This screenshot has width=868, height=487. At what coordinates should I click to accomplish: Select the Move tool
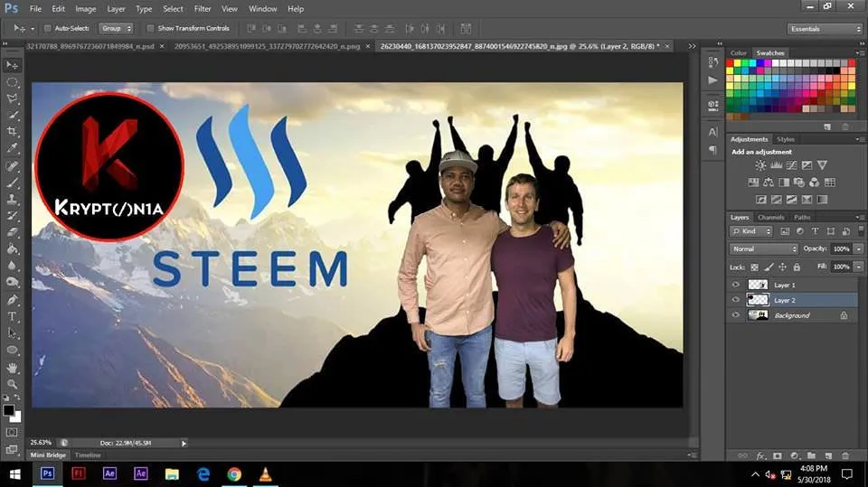pyautogui.click(x=12, y=65)
